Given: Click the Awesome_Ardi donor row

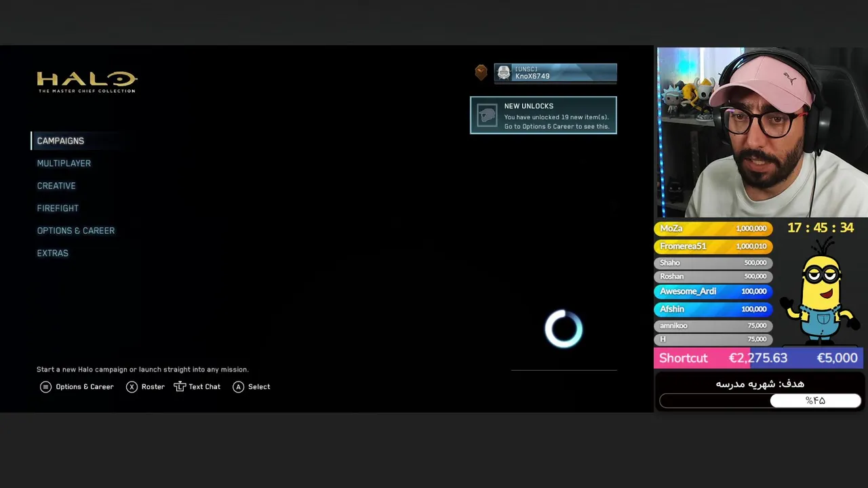Looking at the screenshot, I should point(713,291).
